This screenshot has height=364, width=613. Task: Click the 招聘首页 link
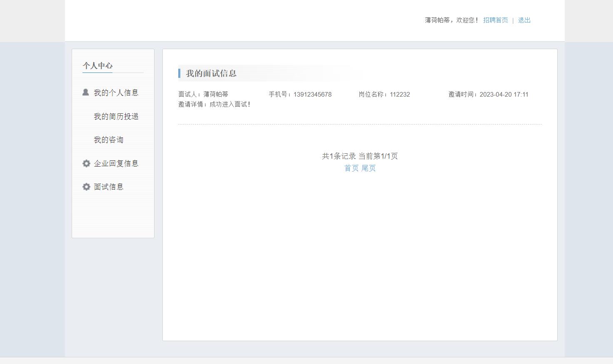(496, 20)
